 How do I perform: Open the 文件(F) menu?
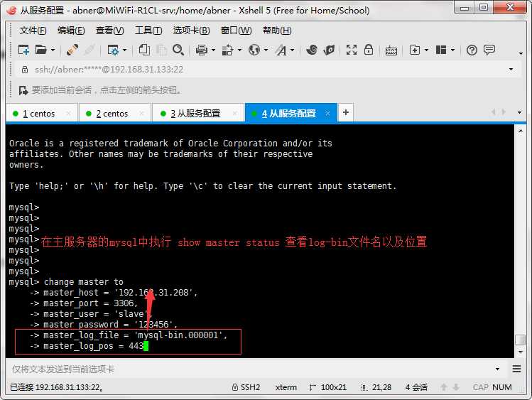(x=33, y=31)
